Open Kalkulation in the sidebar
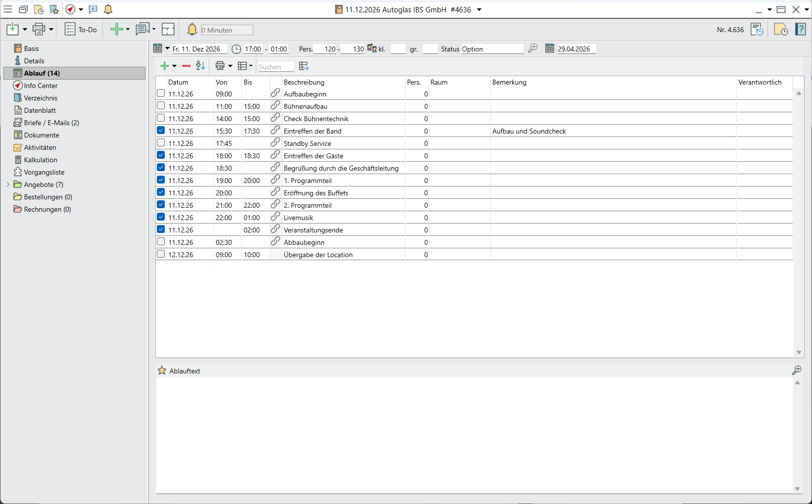This screenshot has width=812, height=504. (41, 160)
